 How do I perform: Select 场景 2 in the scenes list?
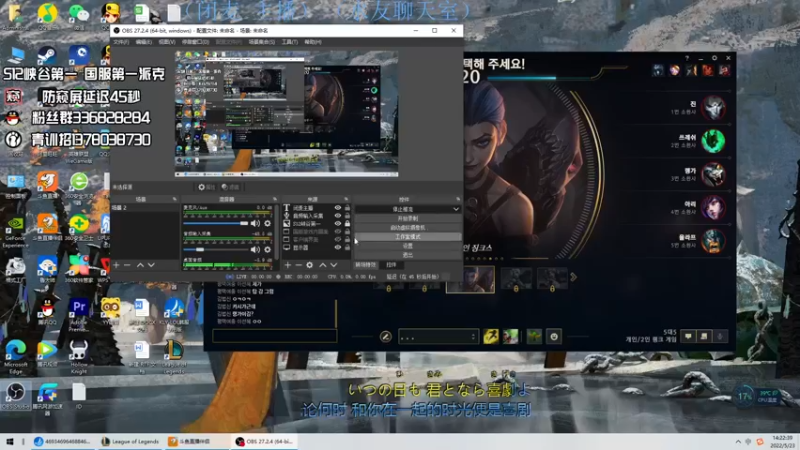[145, 208]
